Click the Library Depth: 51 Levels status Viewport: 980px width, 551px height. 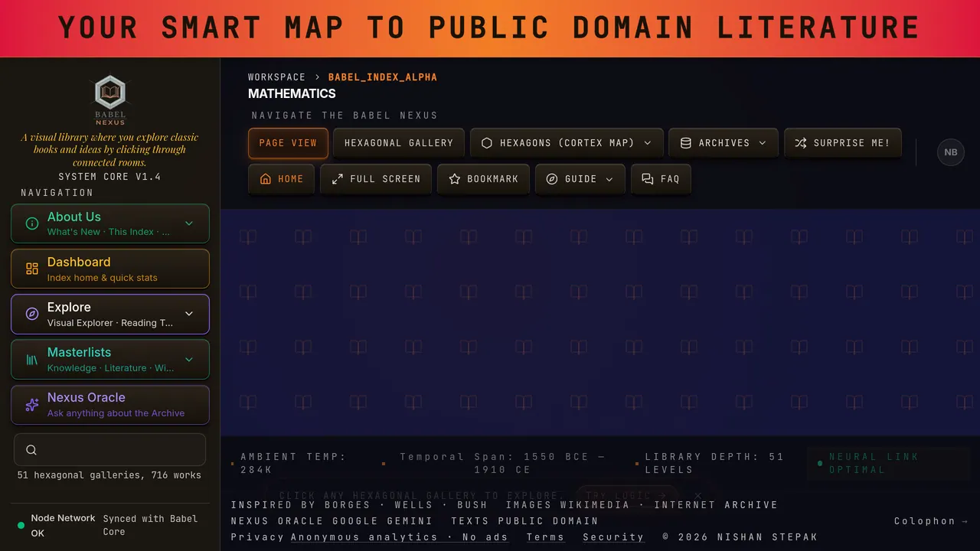[714, 463]
